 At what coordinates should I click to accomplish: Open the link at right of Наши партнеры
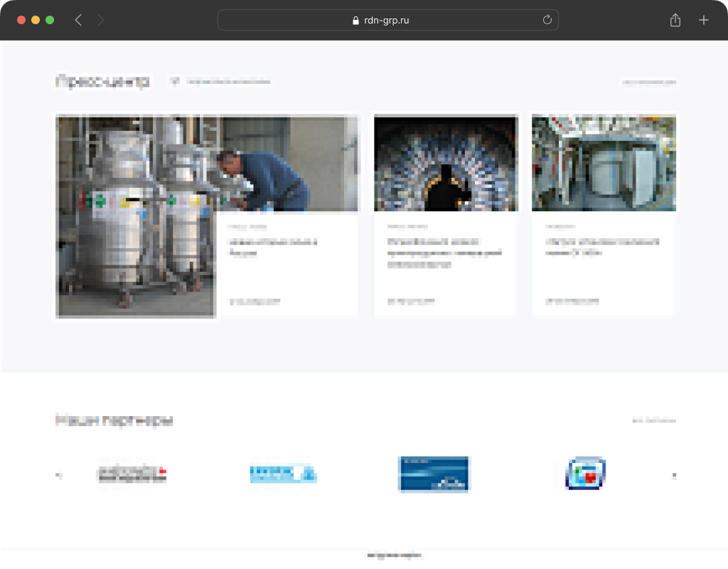654,421
